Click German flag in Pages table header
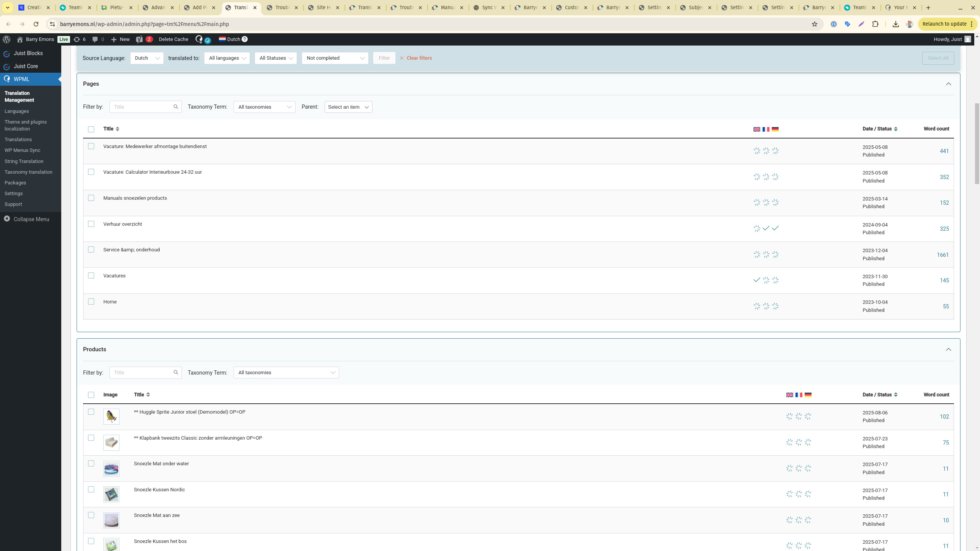Screen dimensions: 980x551 point(775,129)
